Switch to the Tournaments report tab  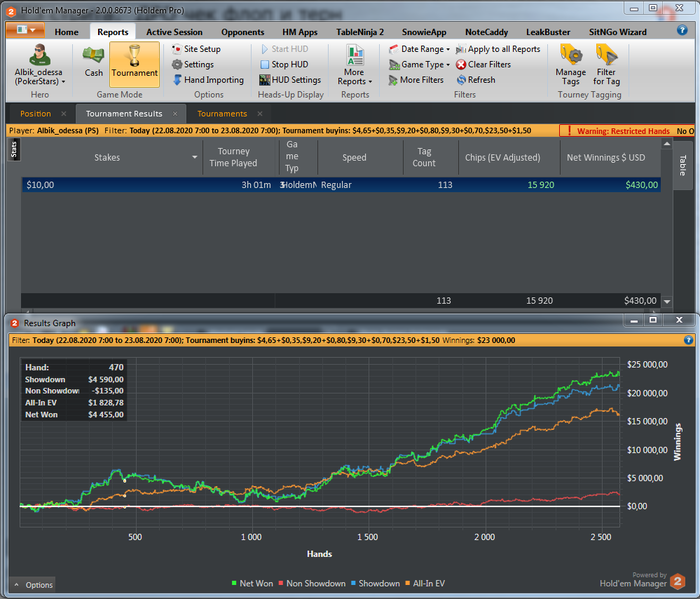[x=222, y=114]
